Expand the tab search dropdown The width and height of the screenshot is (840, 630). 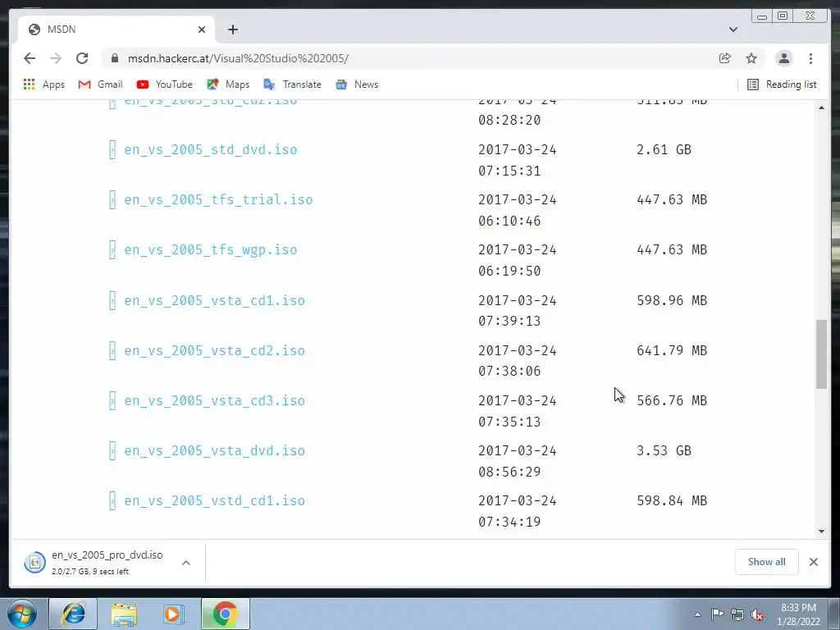coord(733,30)
